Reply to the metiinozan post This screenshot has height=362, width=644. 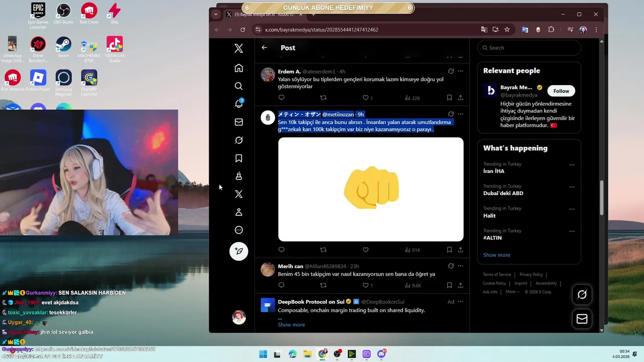(x=281, y=250)
